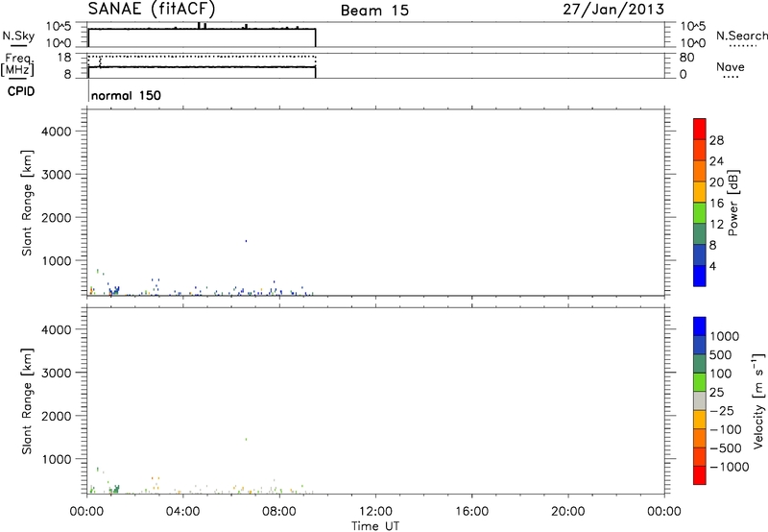Select the 12–16 dB green Power swatch
This screenshot has width=768, height=532.
click(700, 213)
